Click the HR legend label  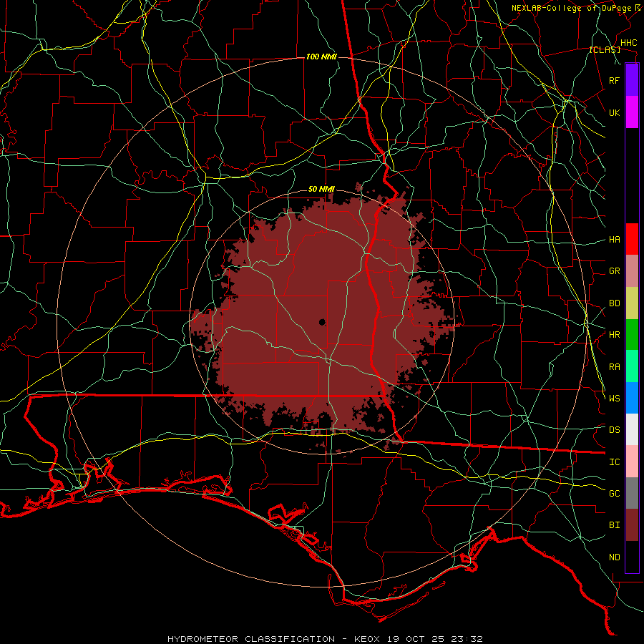[614, 335]
